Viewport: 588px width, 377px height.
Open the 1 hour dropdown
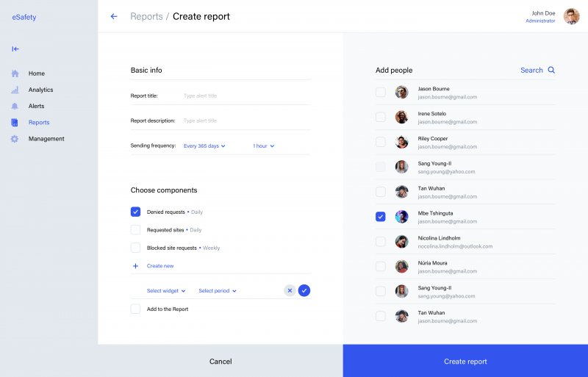(x=263, y=146)
